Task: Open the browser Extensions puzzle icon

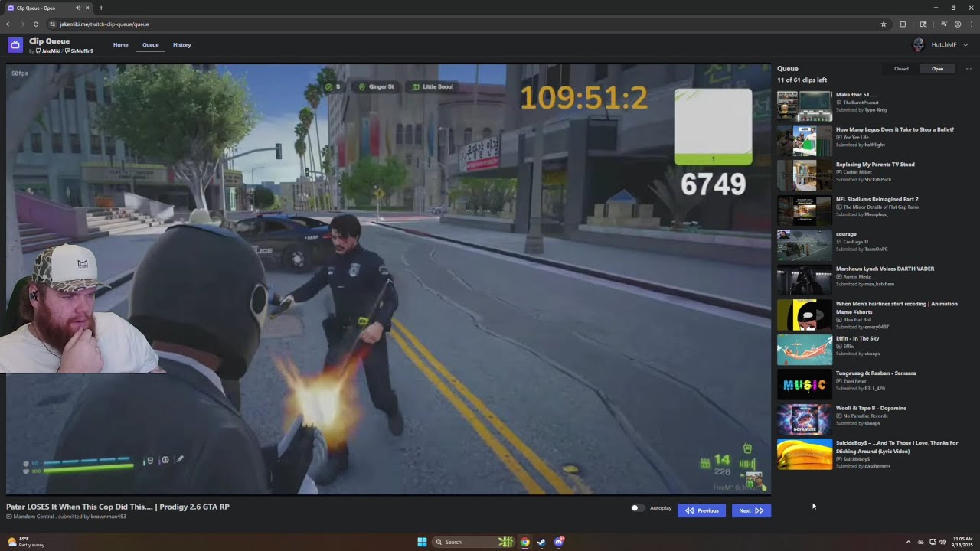Action: pyautogui.click(x=903, y=24)
